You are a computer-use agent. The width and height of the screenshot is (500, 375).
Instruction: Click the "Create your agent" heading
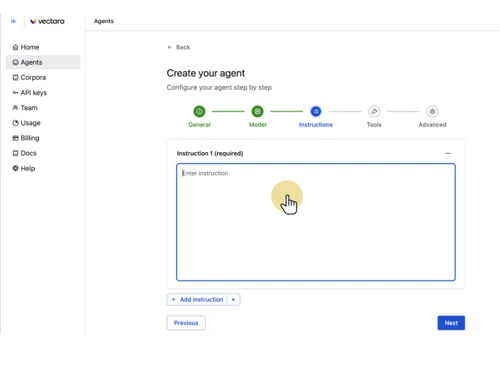(x=206, y=73)
